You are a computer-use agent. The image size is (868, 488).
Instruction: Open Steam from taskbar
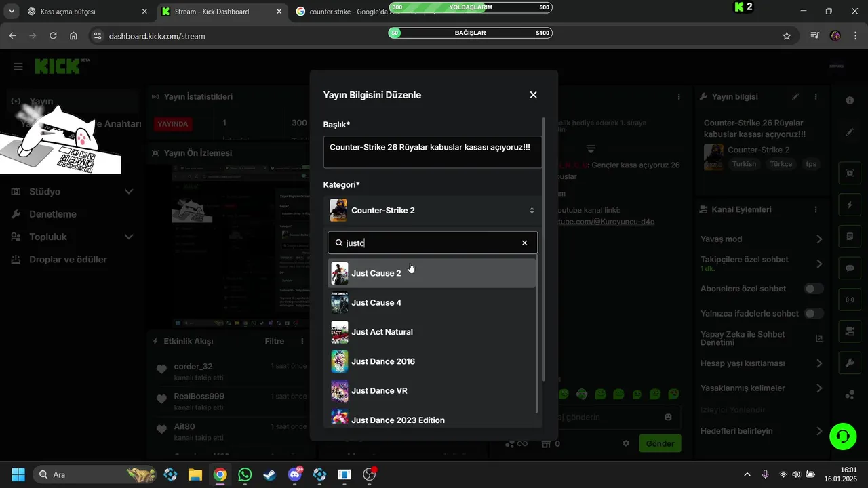click(270, 474)
